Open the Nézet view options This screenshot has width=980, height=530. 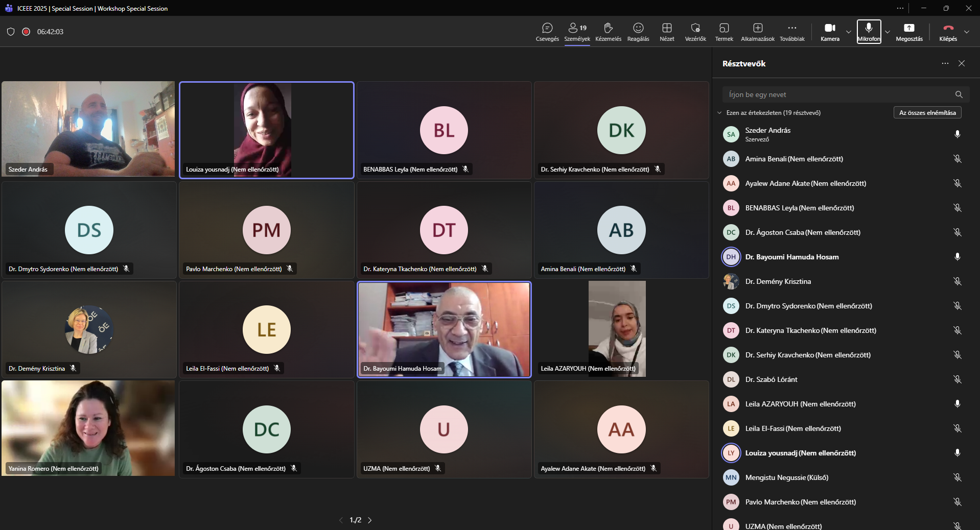tap(667, 32)
